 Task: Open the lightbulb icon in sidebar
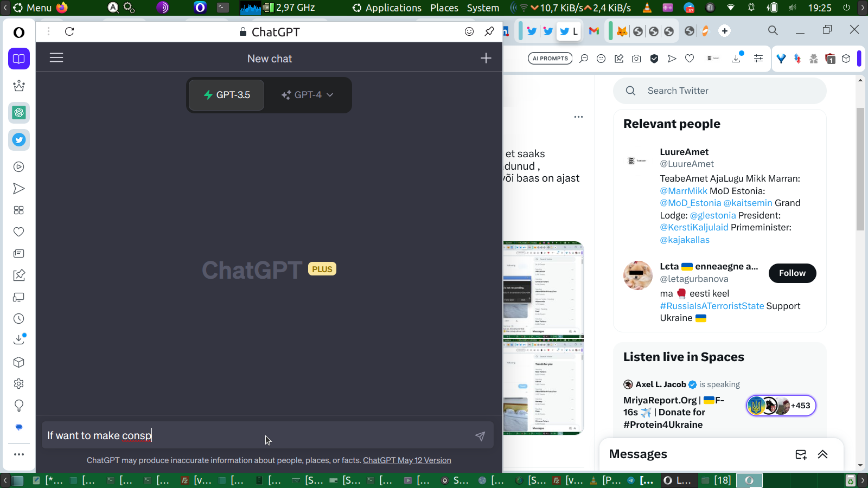pos(19,406)
